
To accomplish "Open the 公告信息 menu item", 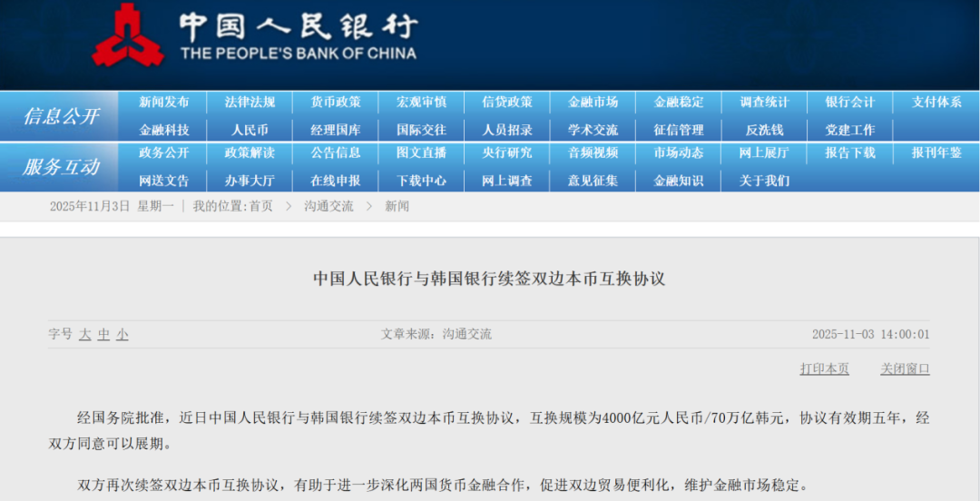I will (336, 152).
